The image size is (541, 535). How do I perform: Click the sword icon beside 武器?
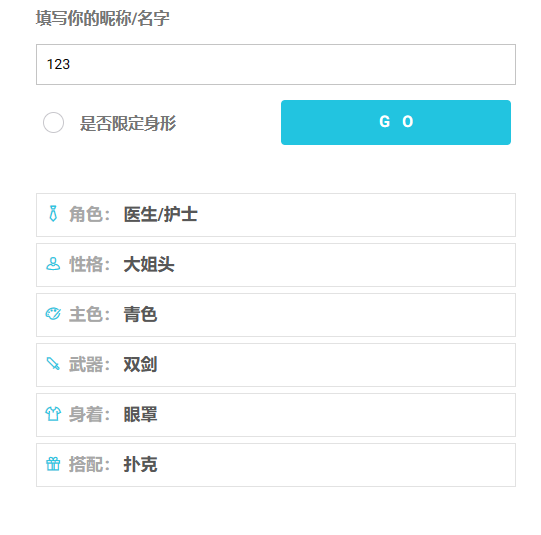(x=53, y=364)
